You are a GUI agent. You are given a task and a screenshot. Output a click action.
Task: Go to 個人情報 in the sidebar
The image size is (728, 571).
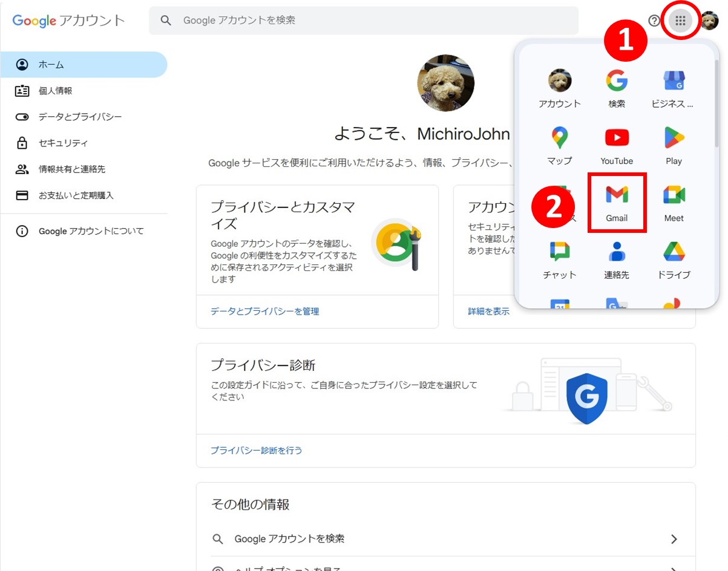pyautogui.click(x=56, y=91)
